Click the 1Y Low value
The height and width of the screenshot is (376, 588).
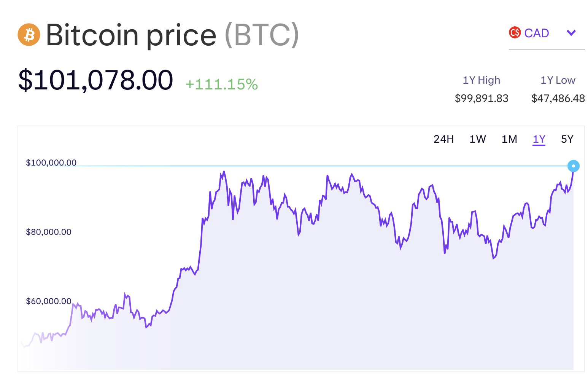click(x=557, y=98)
